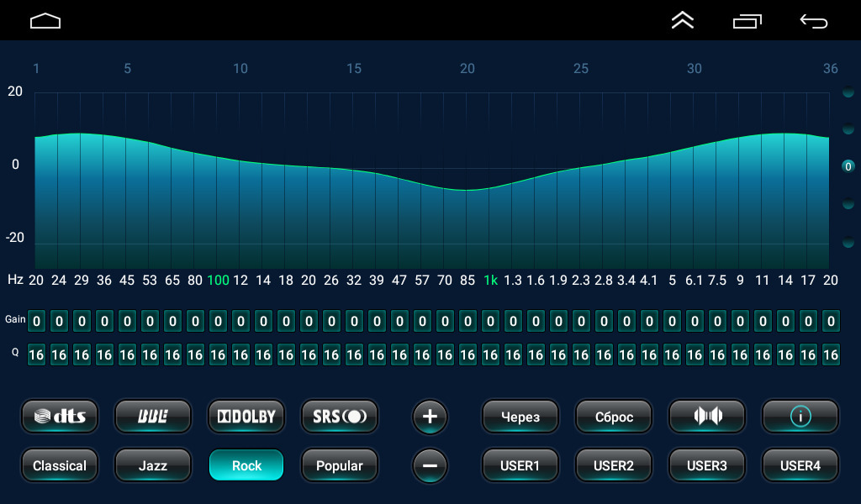Choose the Jazz equalizer preset

point(153,465)
